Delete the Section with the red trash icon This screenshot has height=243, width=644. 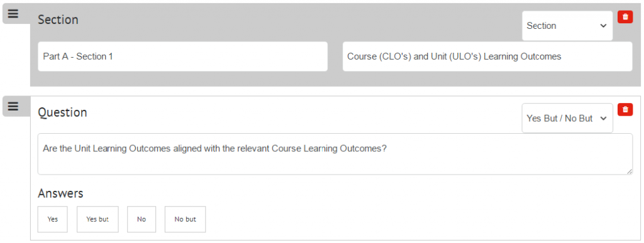[x=625, y=17]
